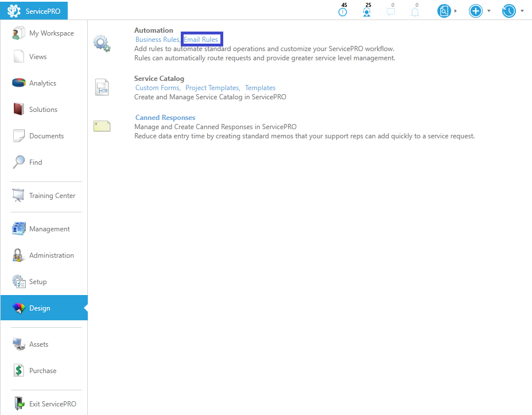The width and height of the screenshot is (532, 415).
Task: Click the blue plus new item icon
Action: point(476,11)
